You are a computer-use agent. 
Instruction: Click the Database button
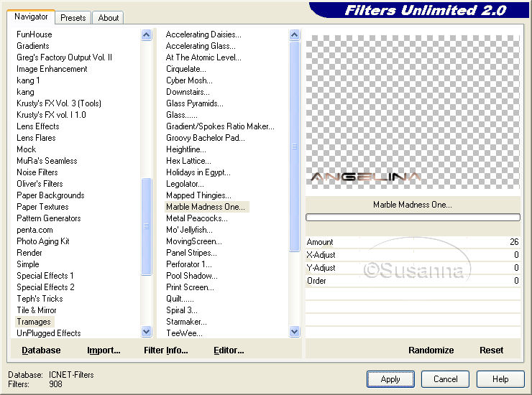(x=41, y=350)
